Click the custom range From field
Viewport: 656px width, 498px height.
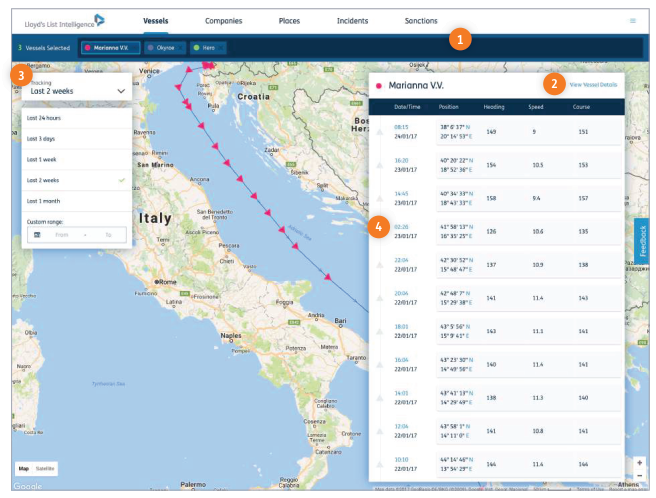62,235
